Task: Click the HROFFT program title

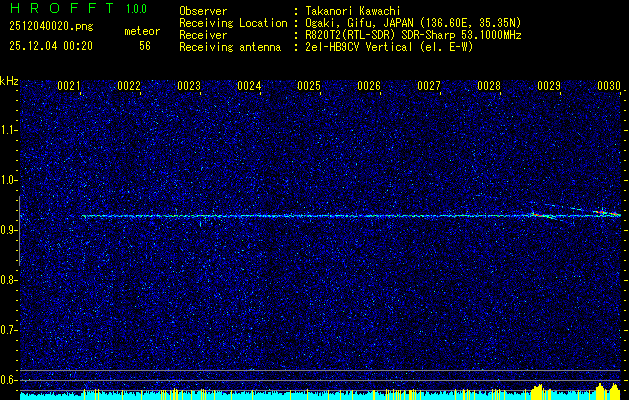Action: 63,8
